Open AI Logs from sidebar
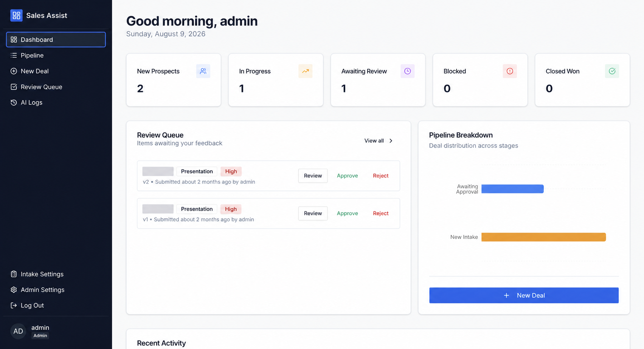The width and height of the screenshot is (644, 349). [x=56, y=102]
